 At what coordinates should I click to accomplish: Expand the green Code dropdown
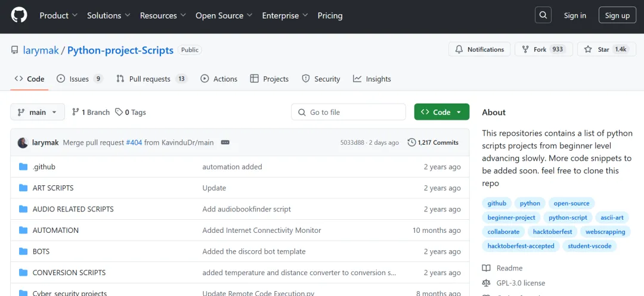tap(442, 112)
